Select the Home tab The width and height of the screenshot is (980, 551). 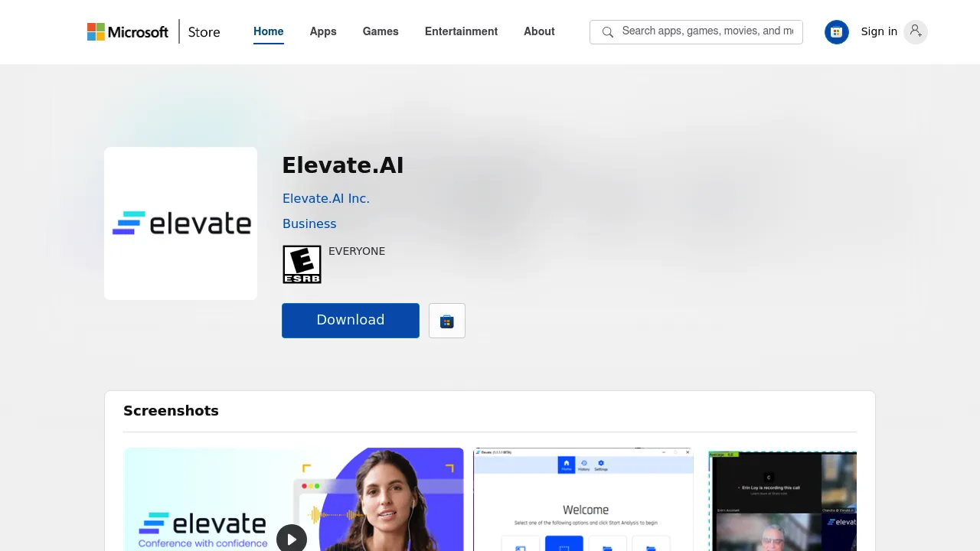pos(268,31)
